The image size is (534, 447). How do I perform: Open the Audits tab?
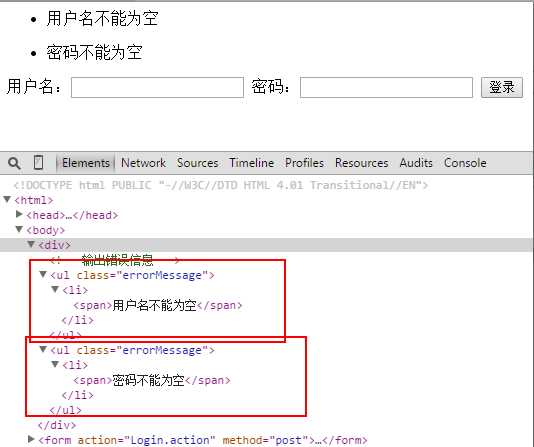(416, 163)
